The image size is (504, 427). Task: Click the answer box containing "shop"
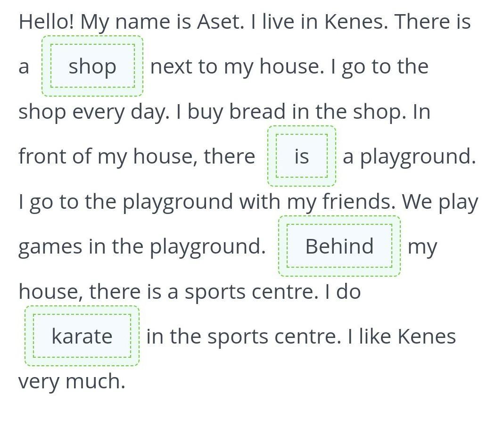pos(92,66)
